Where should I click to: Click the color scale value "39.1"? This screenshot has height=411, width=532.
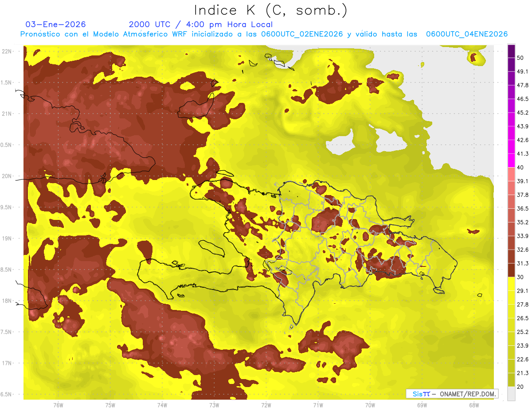click(523, 181)
